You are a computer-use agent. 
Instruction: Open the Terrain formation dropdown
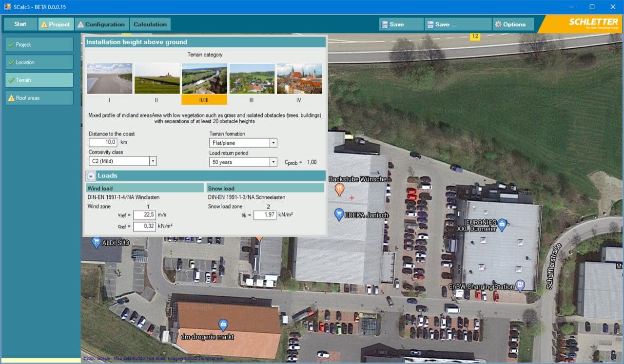coord(274,142)
